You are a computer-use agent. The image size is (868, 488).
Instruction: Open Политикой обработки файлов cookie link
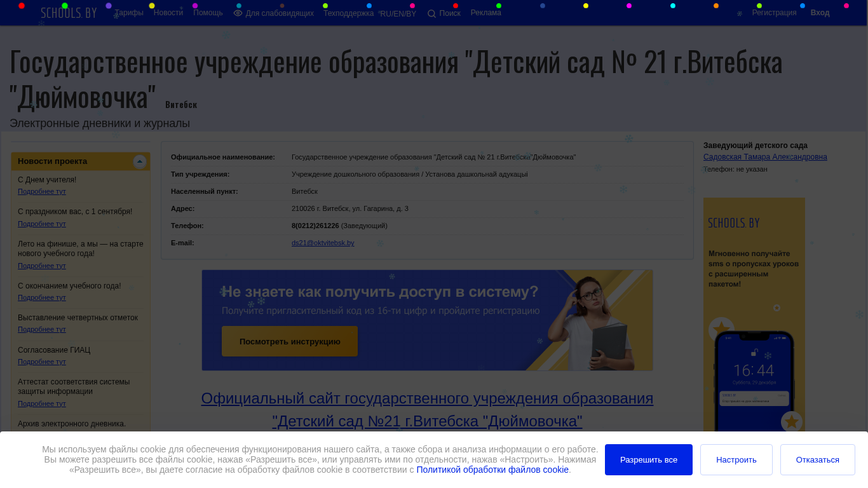tap(492, 470)
